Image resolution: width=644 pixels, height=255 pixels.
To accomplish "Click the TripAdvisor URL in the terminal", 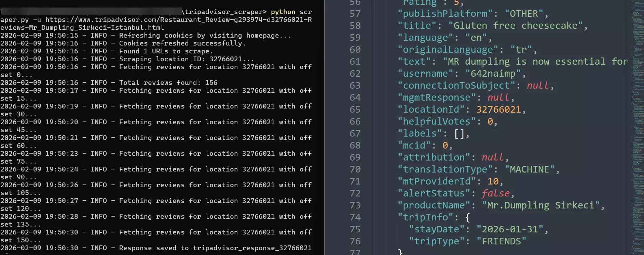I will click(x=178, y=20).
